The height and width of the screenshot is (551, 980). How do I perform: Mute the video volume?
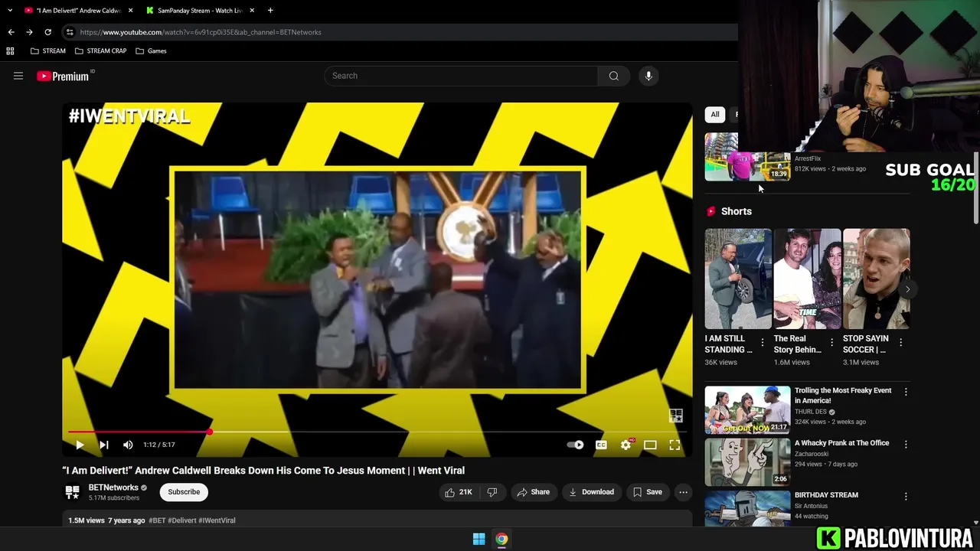click(x=128, y=445)
